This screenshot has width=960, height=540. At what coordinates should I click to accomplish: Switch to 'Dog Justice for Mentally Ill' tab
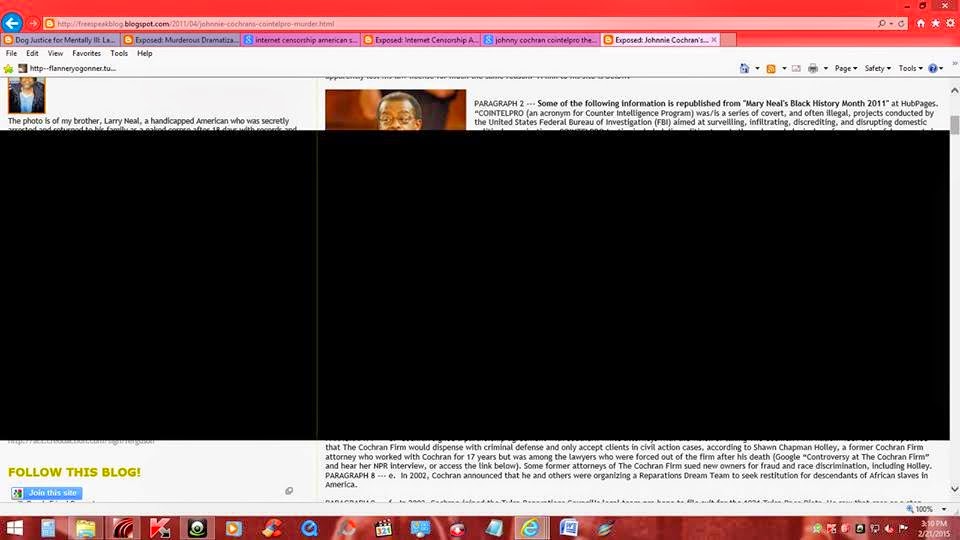click(x=60, y=40)
